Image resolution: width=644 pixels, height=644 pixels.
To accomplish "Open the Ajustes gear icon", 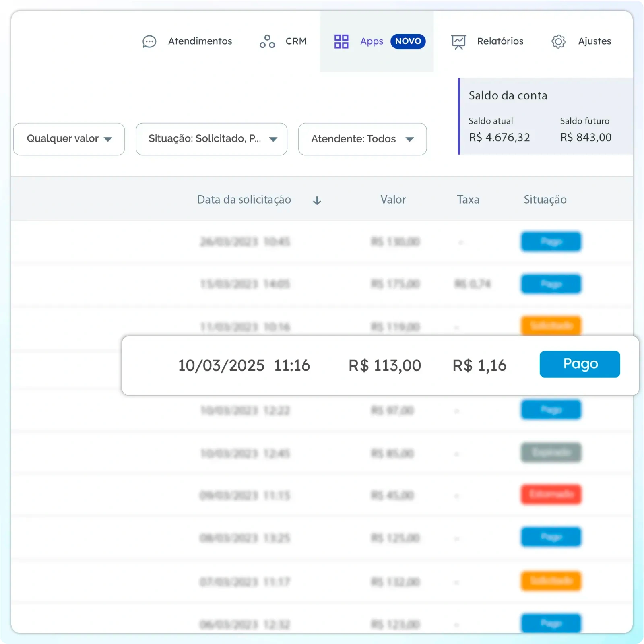I will [x=558, y=41].
